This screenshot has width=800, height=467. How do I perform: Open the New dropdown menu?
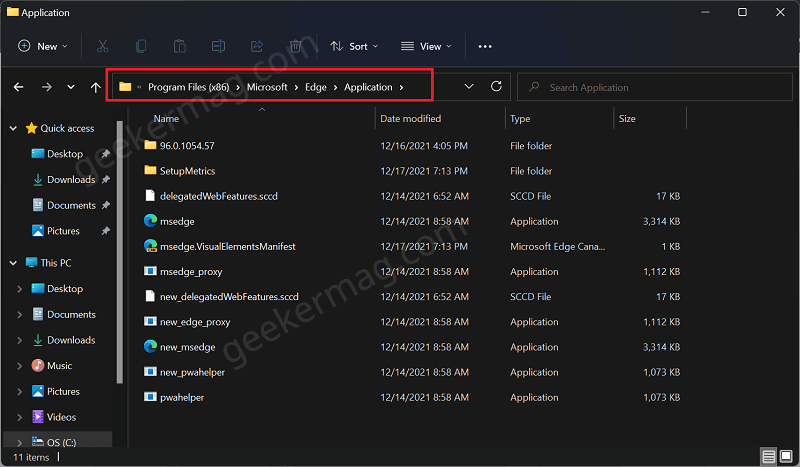42,46
